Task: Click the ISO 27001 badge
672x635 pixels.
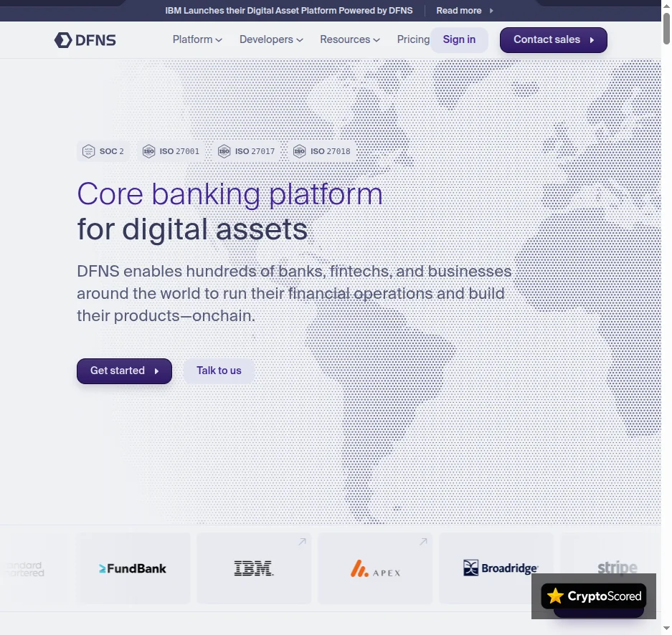Action: [171, 151]
